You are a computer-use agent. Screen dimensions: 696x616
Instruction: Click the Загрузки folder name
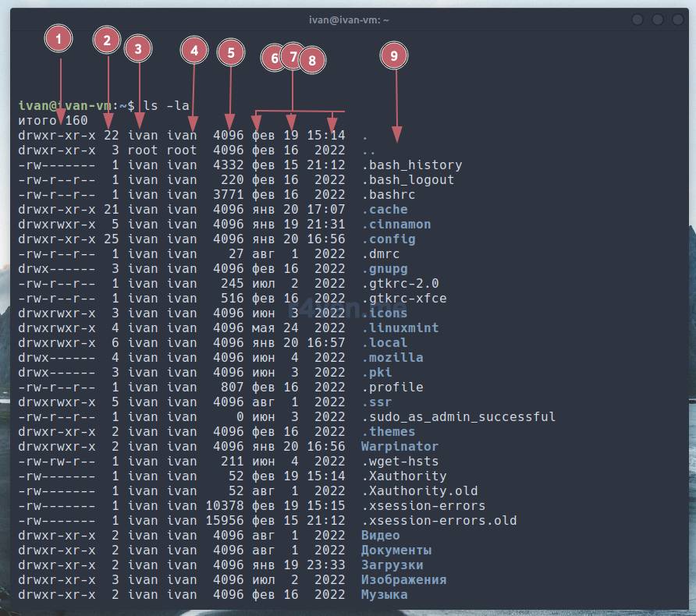pos(392,565)
